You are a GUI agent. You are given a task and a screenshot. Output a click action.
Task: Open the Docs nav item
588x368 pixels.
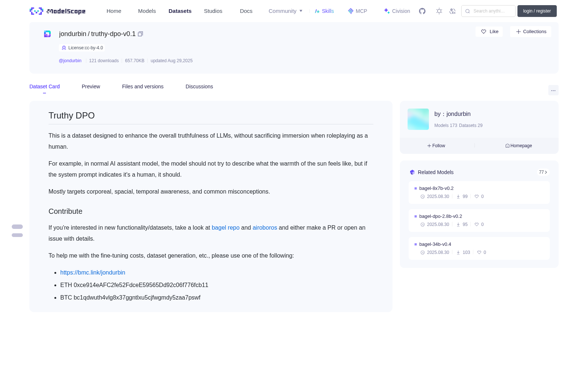pos(246,11)
